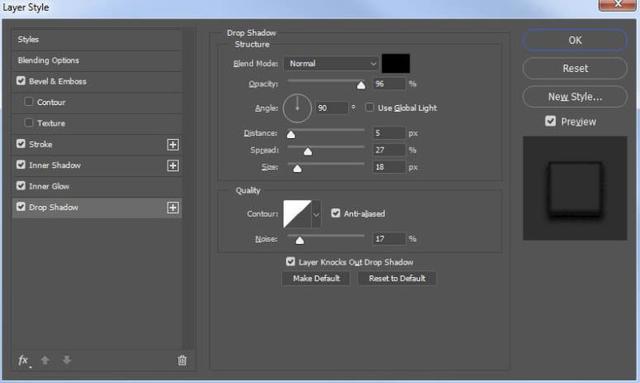Click the Size value field

[x=389, y=167]
